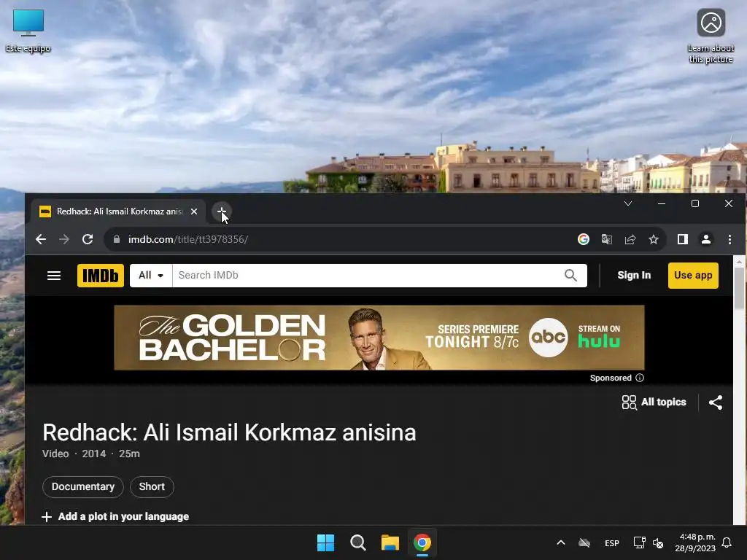Image resolution: width=747 pixels, height=560 pixels.
Task: Click the site lock icon
Action: (x=117, y=239)
